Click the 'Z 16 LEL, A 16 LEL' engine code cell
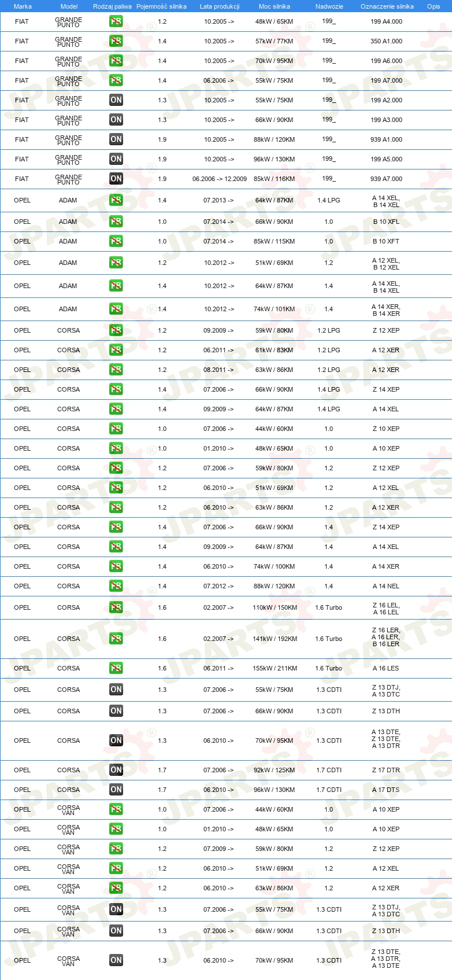 tap(386, 609)
